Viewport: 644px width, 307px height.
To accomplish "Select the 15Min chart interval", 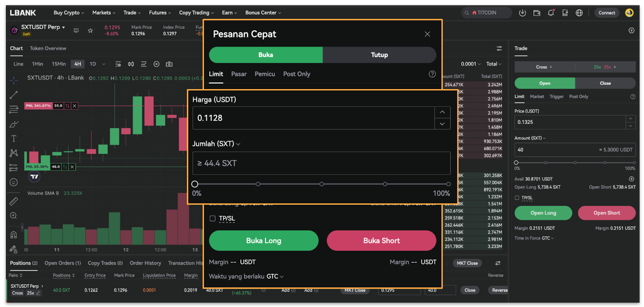I will [x=59, y=64].
